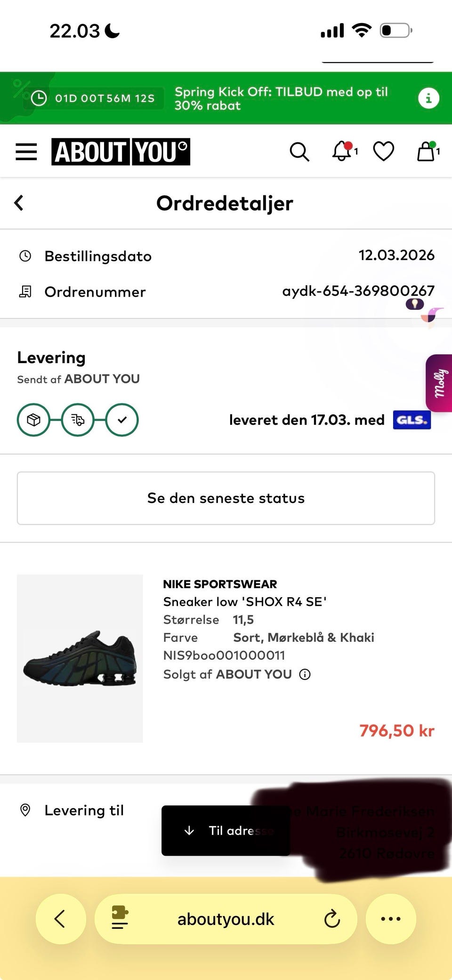452x980 pixels.
Task: Tap the green banner info icon
Action: click(428, 98)
